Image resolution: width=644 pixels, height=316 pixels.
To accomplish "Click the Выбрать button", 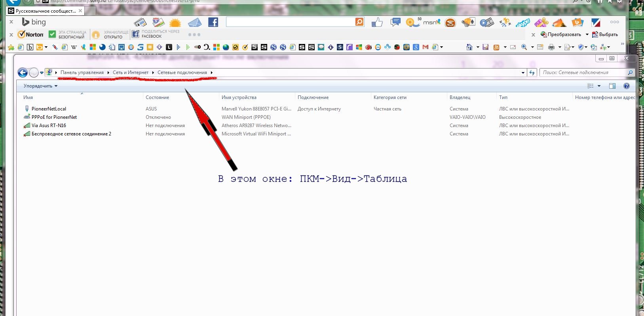I will coord(605,34).
